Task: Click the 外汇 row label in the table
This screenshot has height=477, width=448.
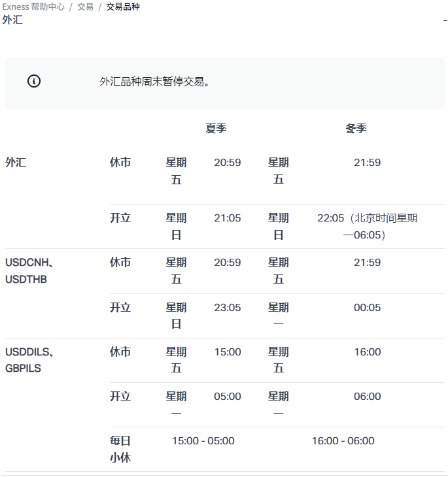Action: [16, 163]
